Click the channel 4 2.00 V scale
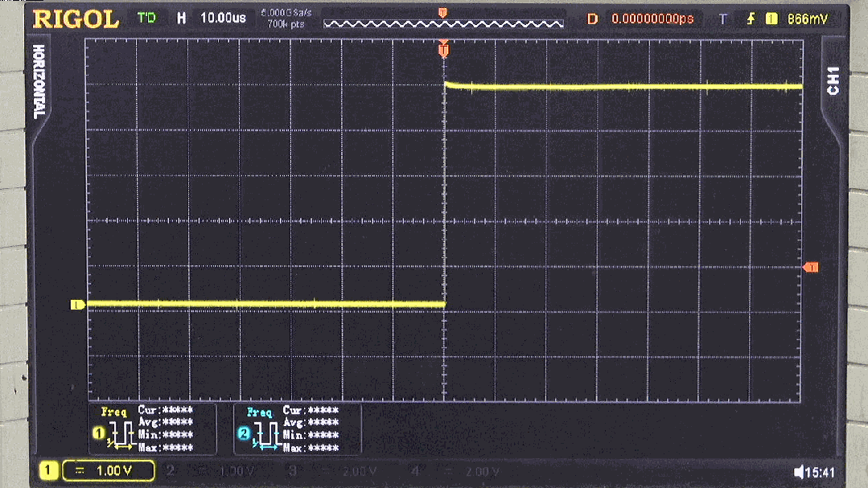The image size is (868, 488). 482,472
